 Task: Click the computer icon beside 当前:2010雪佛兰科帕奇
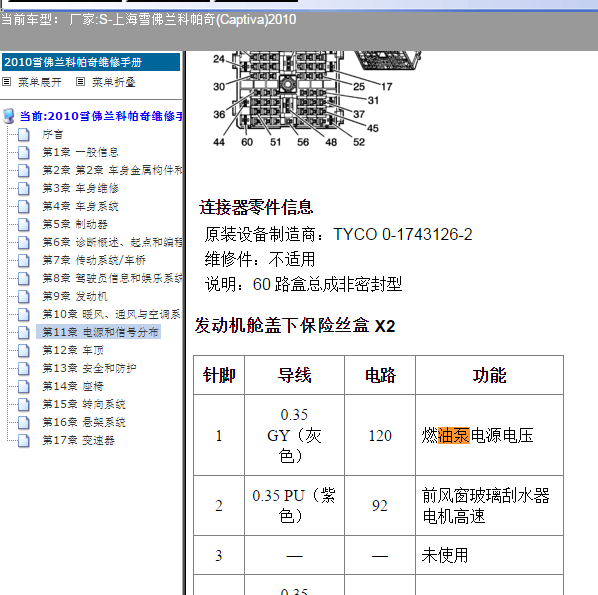coord(9,116)
